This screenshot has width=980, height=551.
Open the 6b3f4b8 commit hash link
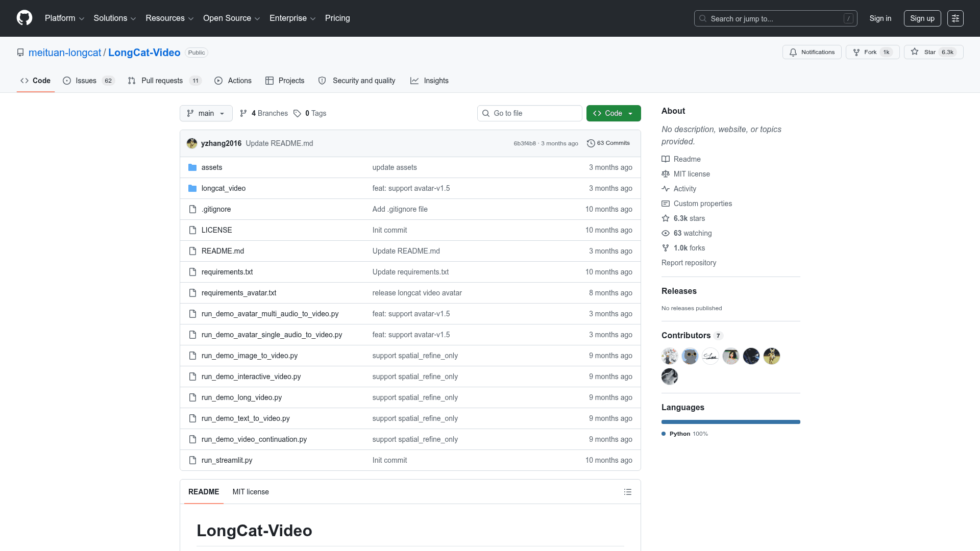pos(525,143)
